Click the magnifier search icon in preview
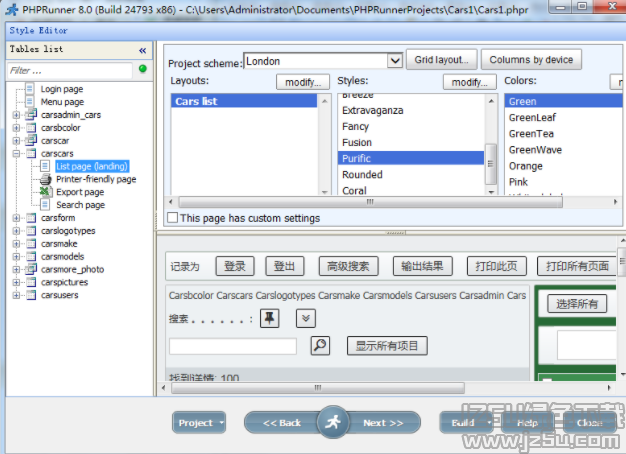Screen dimensions: 626x454 pos(319,346)
